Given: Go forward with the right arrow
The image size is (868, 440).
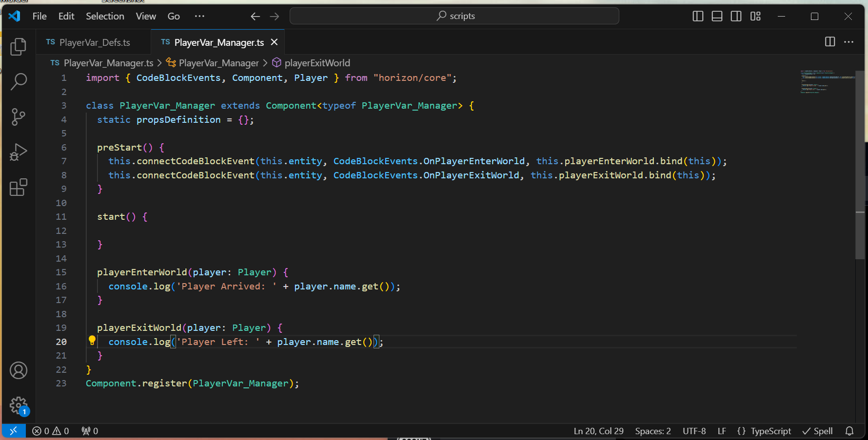Looking at the screenshot, I should pyautogui.click(x=275, y=16).
